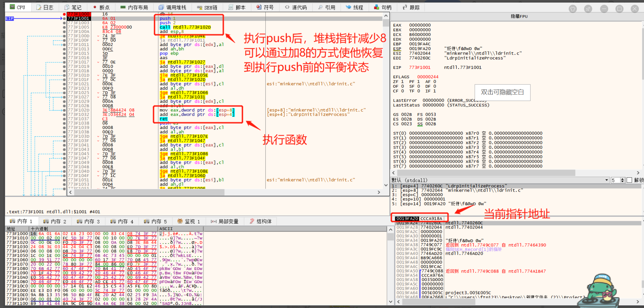Screen dimensions: 644x308
Task: Open the 日志 log tab
Action: tap(45, 7)
